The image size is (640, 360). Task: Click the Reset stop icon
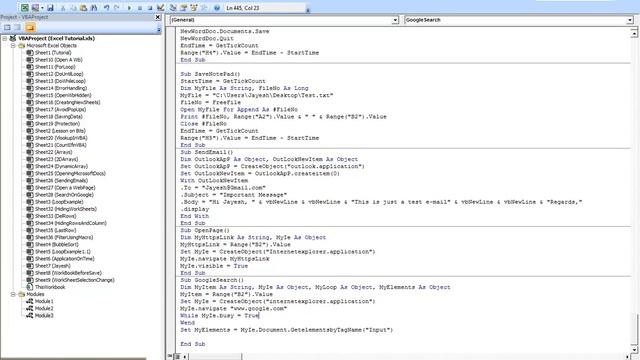pyautogui.click(x=150, y=8)
